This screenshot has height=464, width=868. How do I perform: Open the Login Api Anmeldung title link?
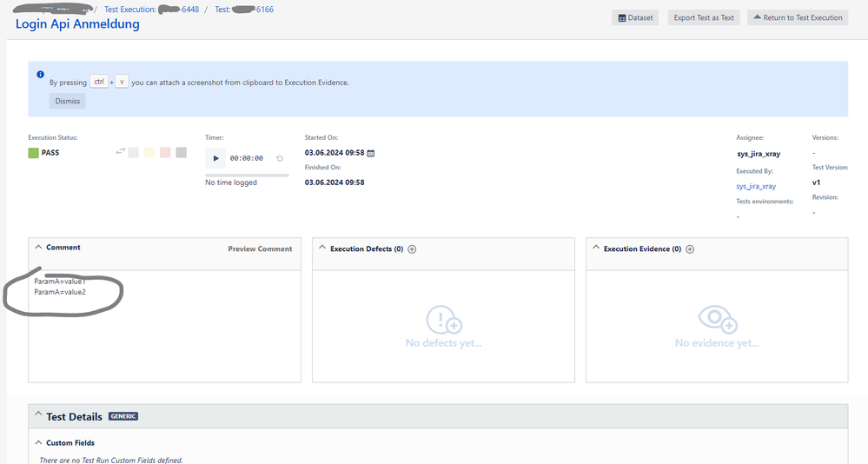77,23
